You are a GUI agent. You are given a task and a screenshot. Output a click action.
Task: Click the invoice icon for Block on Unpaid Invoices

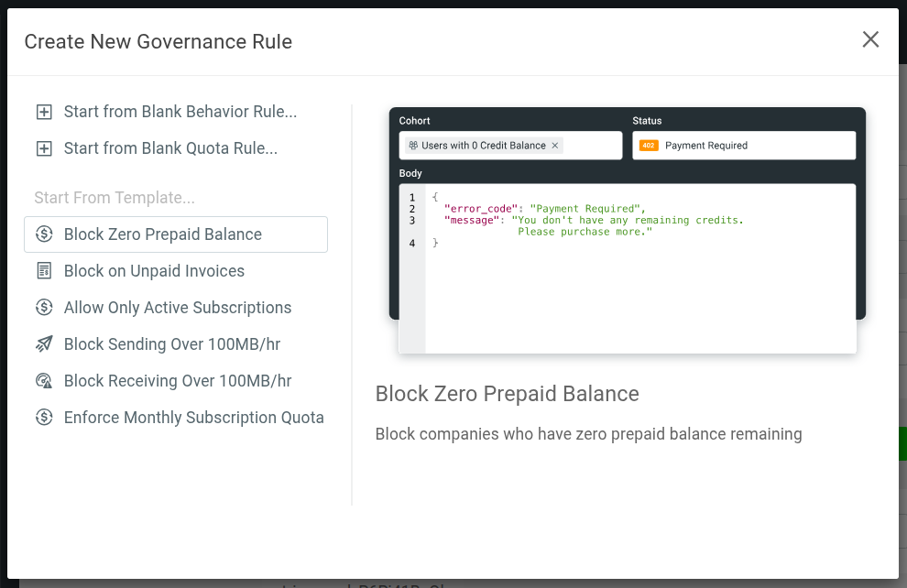point(44,270)
